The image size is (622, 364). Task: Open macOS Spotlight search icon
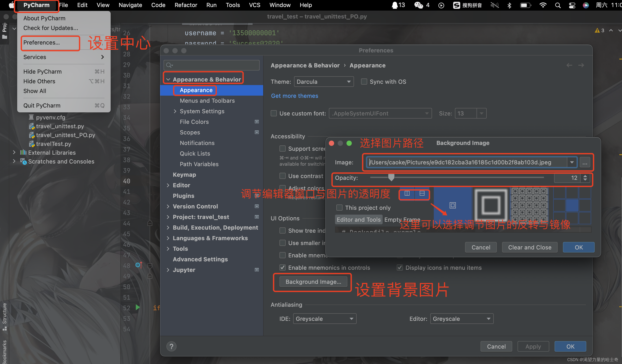pos(558,5)
